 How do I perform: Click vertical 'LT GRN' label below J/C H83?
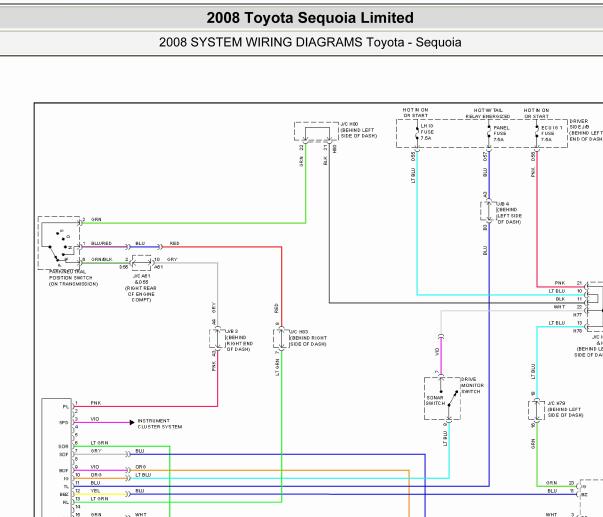click(277, 367)
